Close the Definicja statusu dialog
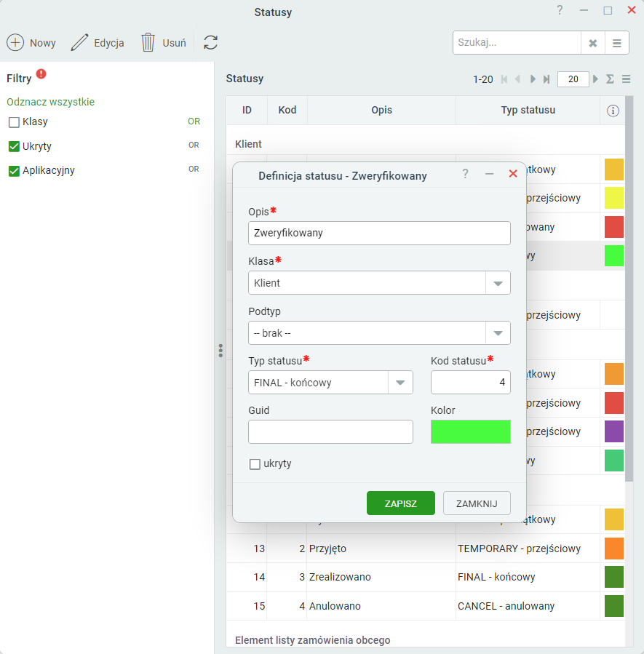The height and width of the screenshot is (654, 644). pos(513,174)
